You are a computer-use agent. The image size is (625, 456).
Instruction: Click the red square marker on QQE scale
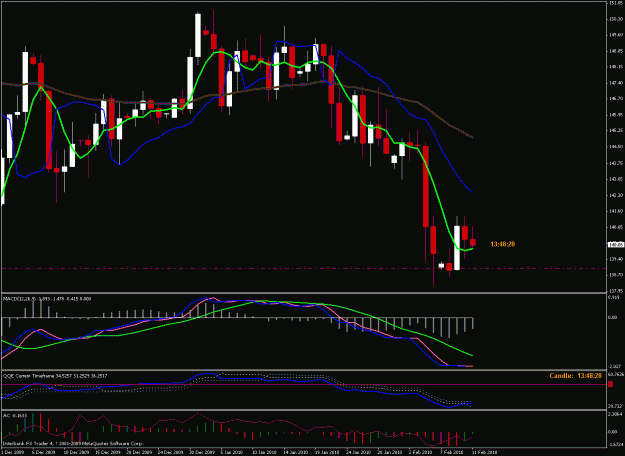(610, 384)
